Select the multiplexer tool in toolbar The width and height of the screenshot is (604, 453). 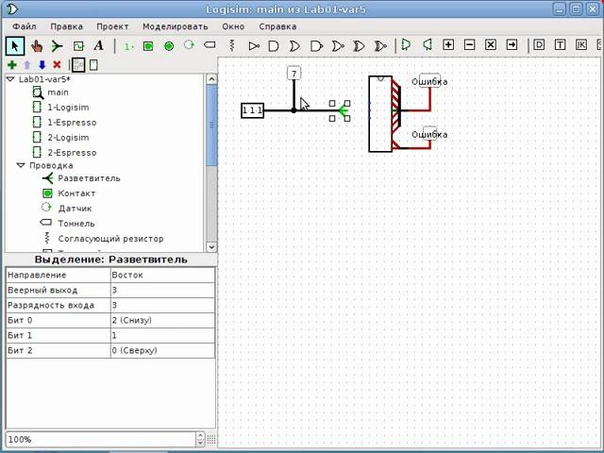(x=406, y=45)
